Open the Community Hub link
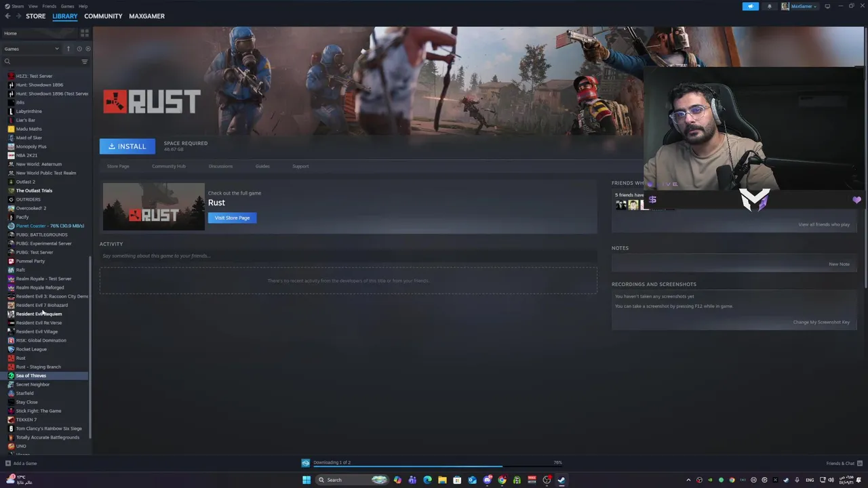 tap(169, 166)
